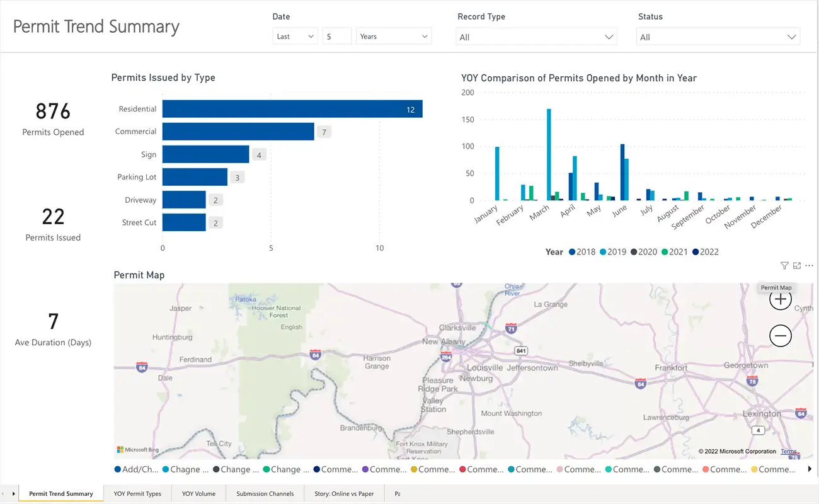Click the Clarksville label on the map
Image resolution: width=819 pixels, height=504 pixels.
coord(457,328)
